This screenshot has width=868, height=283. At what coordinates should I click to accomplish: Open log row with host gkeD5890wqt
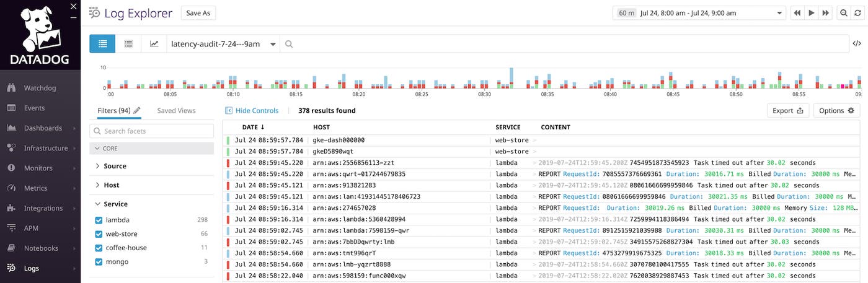pos(542,151)
